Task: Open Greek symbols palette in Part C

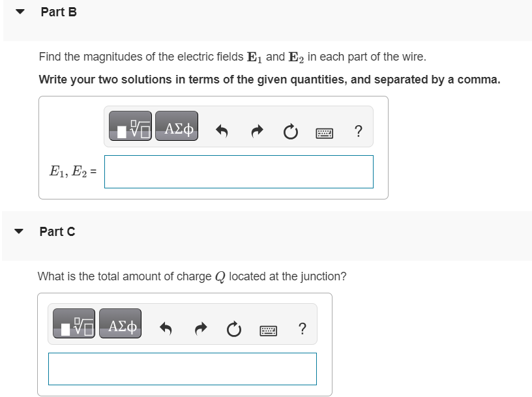Action: [121, 323]
